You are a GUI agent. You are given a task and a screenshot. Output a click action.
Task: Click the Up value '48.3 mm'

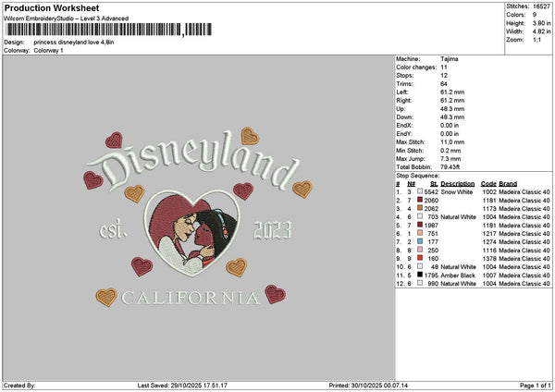452,108
